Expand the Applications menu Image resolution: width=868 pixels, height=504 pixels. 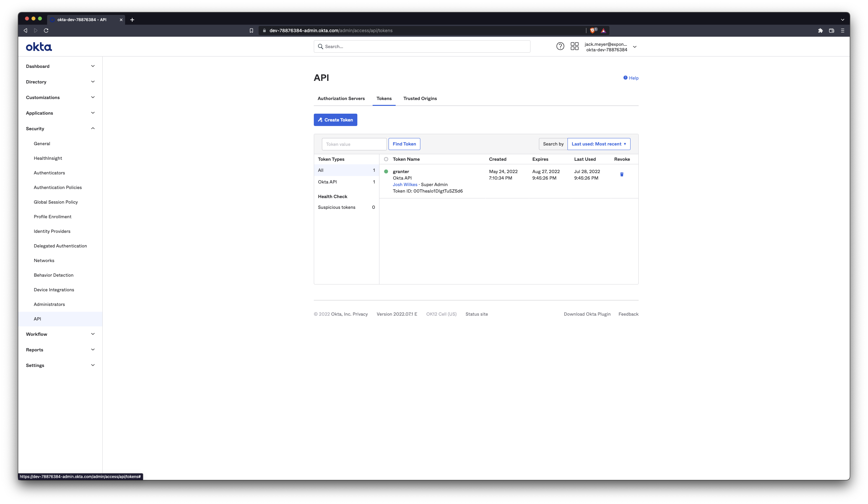click(60, 113)
